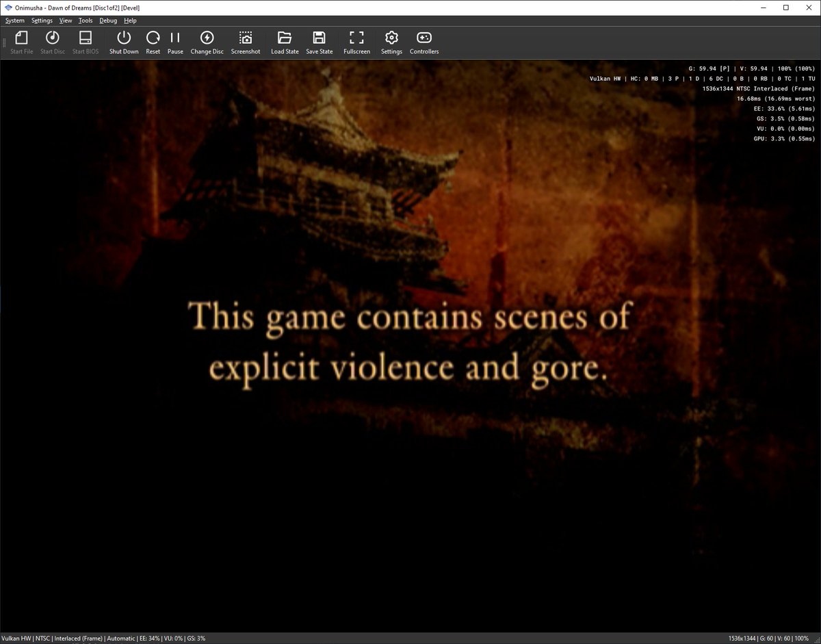Minimize the PCSX2 window

[x=764, y=8]
